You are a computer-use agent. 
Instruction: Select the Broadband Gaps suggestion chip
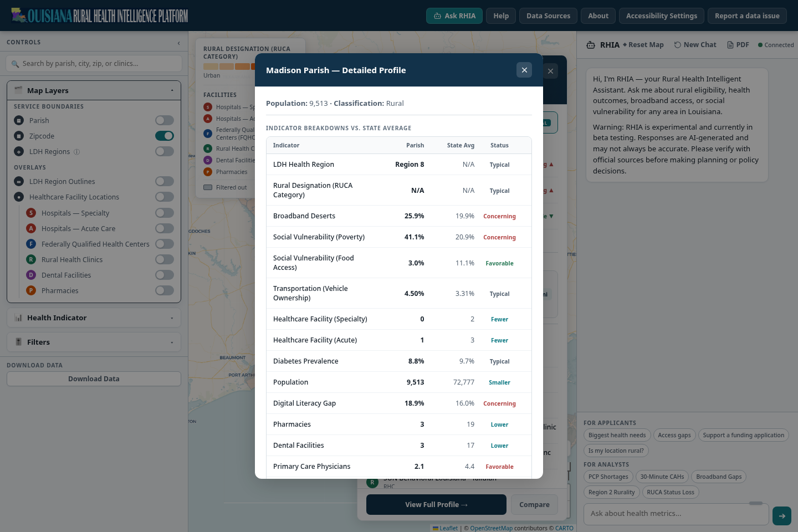pyautogui.click(x=719, y=477)
